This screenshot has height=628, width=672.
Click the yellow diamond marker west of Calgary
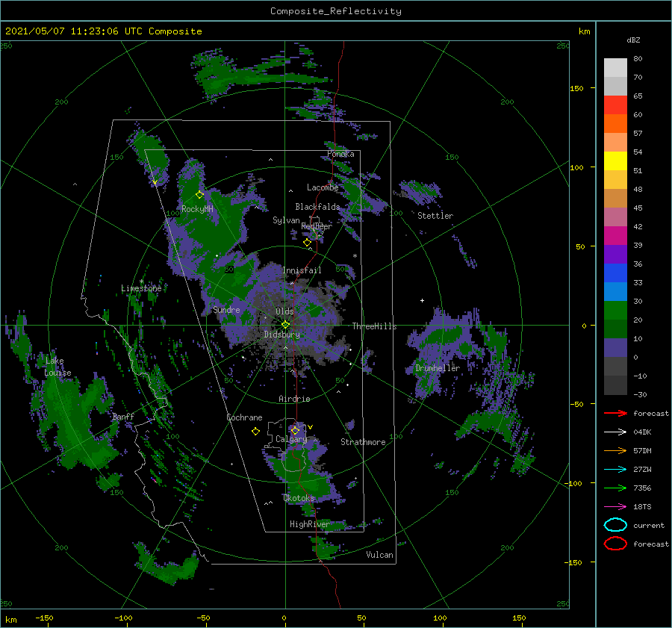tap(255, 432)
